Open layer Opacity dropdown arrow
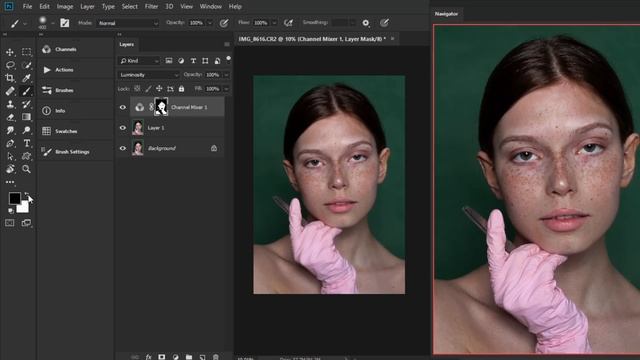Screen dimensions: 640x360 click(x=226, y=75)
